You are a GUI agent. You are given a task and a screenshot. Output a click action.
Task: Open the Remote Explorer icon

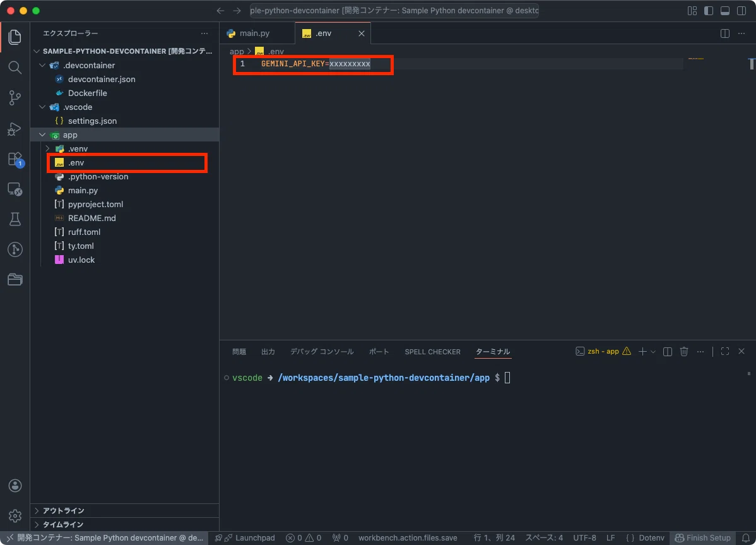[x=15, y=189]
